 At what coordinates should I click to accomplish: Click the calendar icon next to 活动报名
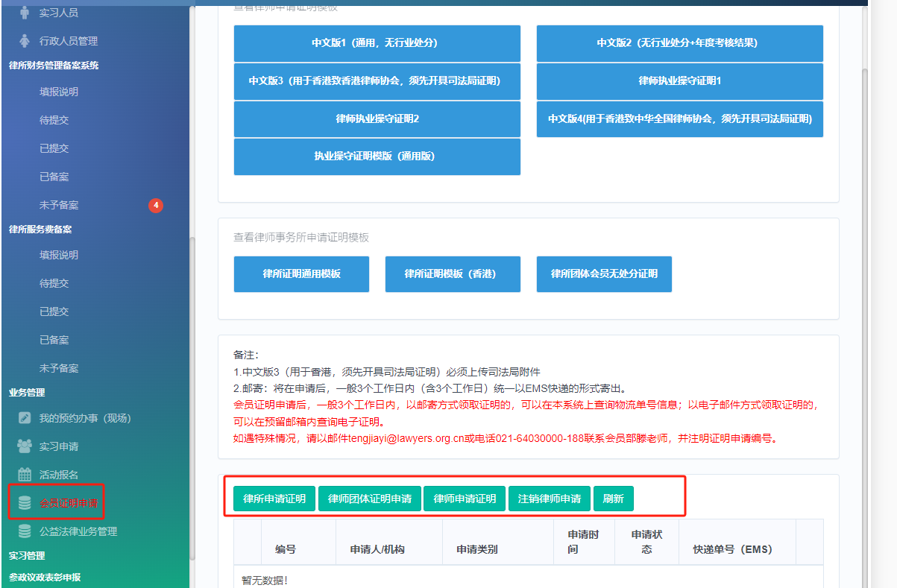tap(25, 475)
